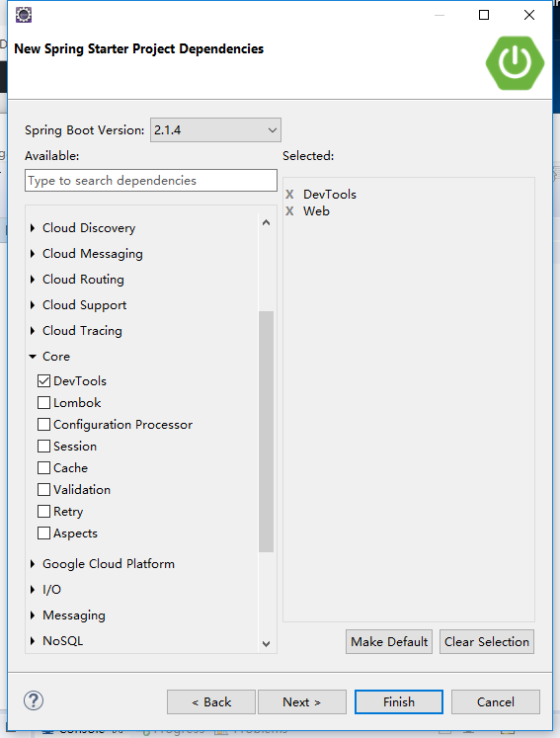Screen dimensions: 560x738
Task: Enable the Lombok checkbox
Action: click(43, 402)
